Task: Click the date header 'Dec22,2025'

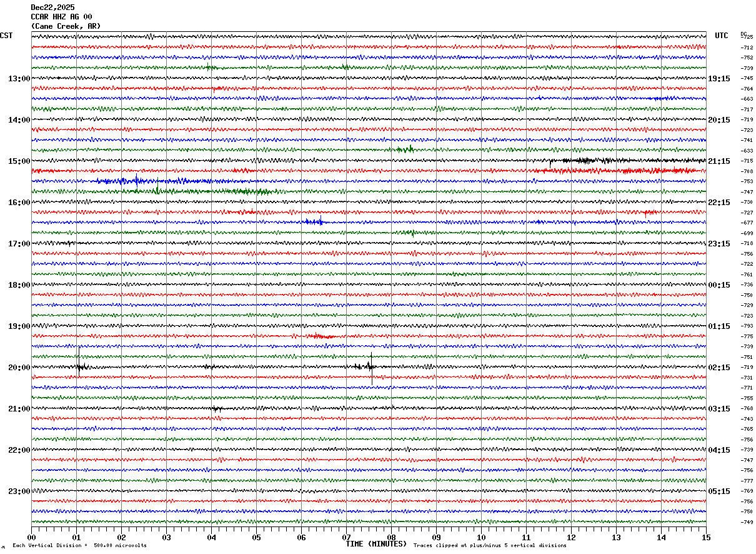Action: 52,8
